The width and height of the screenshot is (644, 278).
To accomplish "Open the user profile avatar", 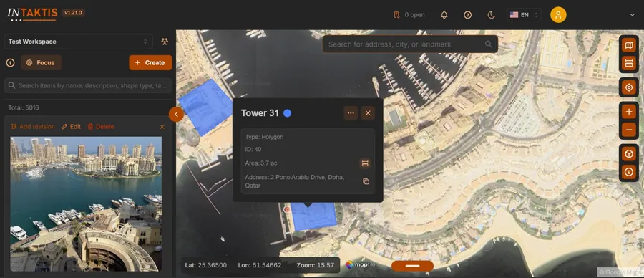I will point(558,15).
